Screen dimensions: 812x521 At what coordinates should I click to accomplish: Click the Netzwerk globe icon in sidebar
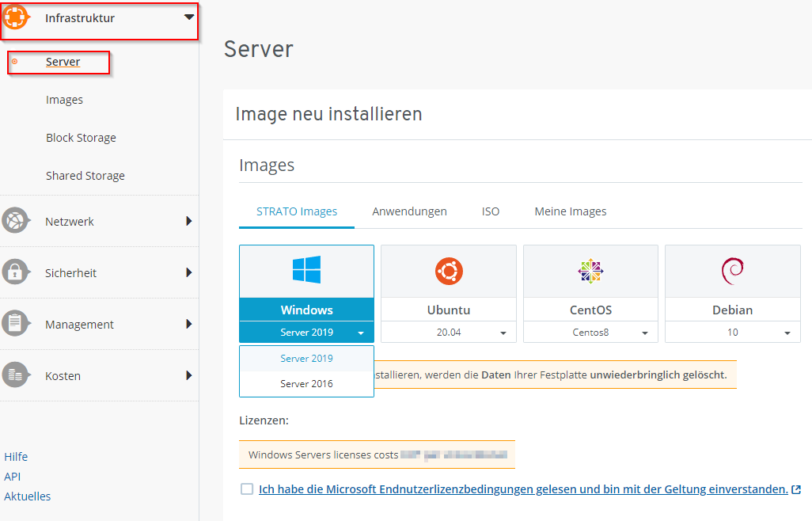pyautogui.click(x=17, y=221)
